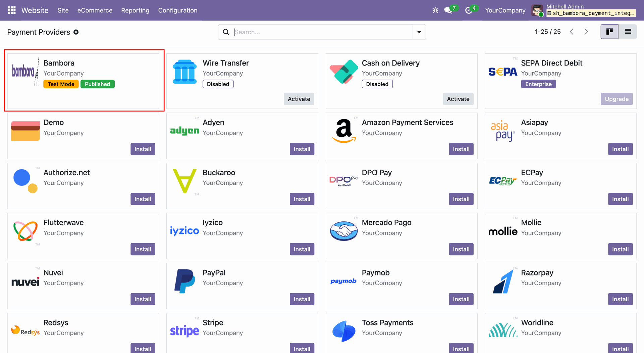The width and height of the screenshot is (644, 353).
Task: Activate the Cash on Delivery provider
Action: tap(458, 99)
